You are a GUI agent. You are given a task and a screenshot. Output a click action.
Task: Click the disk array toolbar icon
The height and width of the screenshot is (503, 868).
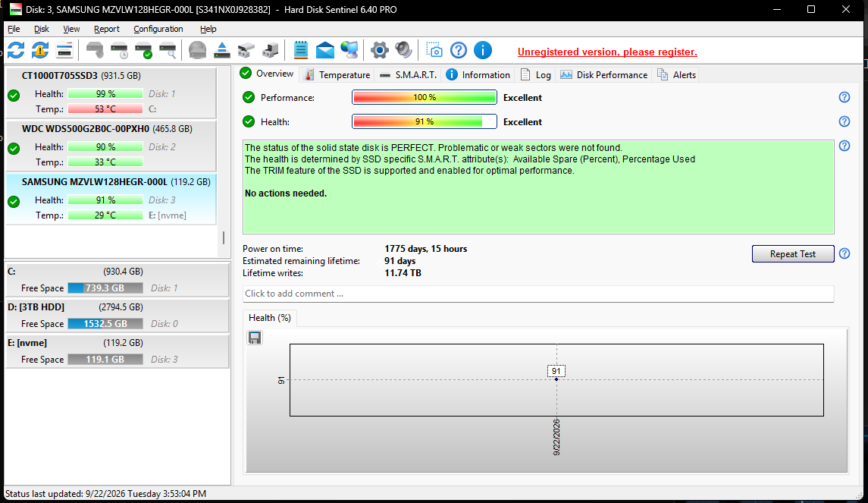(246, 50)
